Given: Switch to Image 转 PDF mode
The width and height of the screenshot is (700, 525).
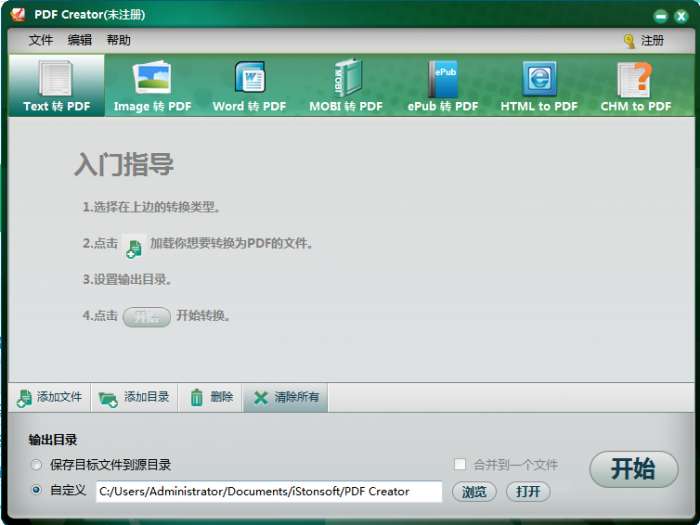Looking at the screenshot, I should click(x=152, y=86).
